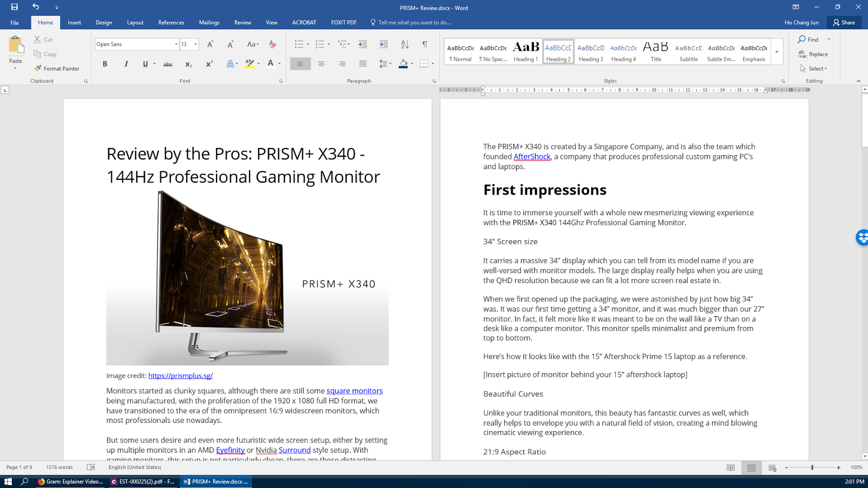Viewport: 868px width, 488px height.
Task: Toggle underline formatting
Action: (145, 64)
